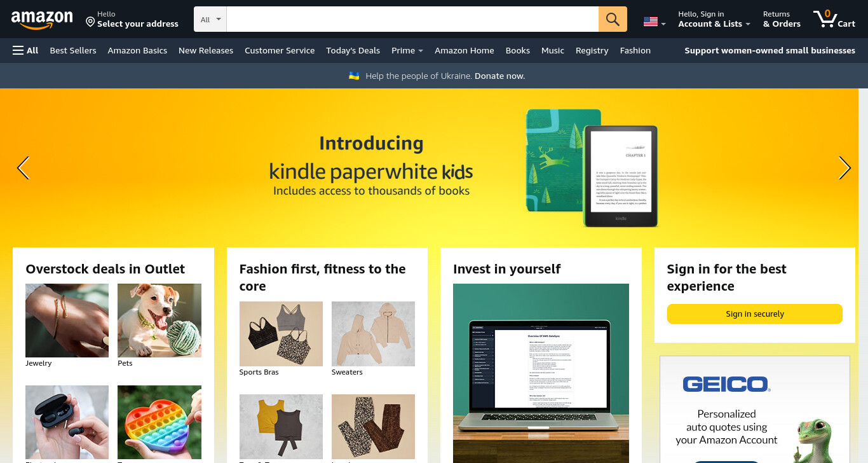
Task: Open the Pets puppy thumbnail
Action: tap(159, 321)
